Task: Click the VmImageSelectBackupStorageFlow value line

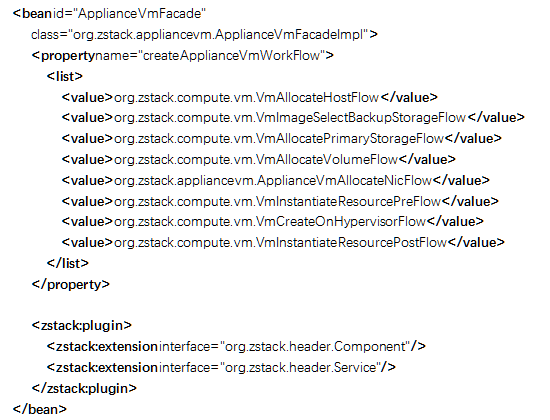Action: click(x=293, y=118)
